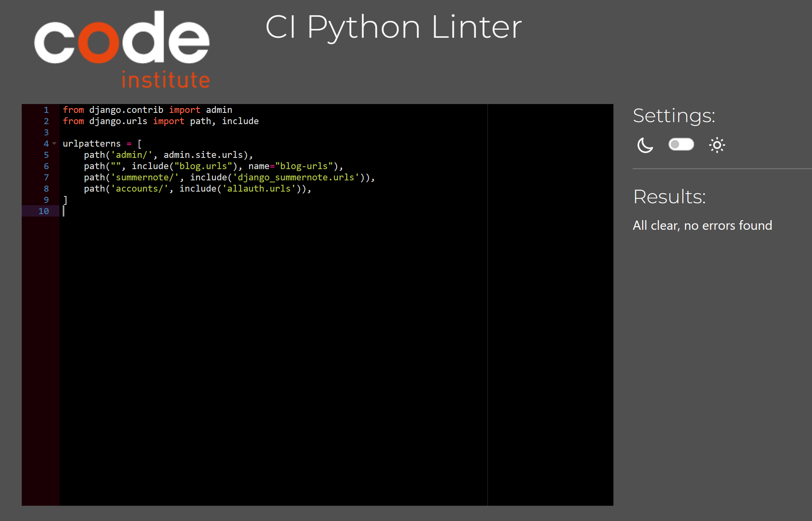Click the closing bracket on line 9

65,200
